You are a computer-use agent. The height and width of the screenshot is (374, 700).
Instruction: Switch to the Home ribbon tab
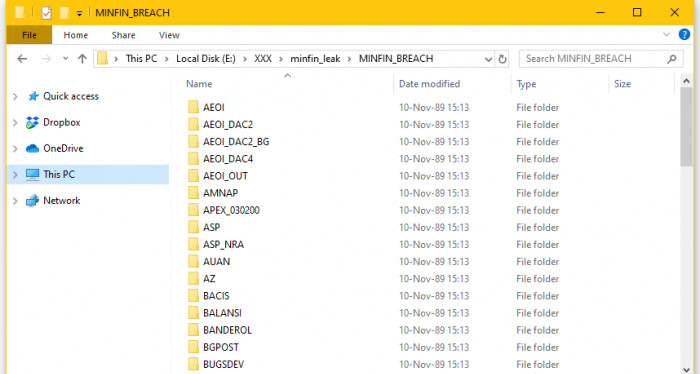tap(75, 35)
